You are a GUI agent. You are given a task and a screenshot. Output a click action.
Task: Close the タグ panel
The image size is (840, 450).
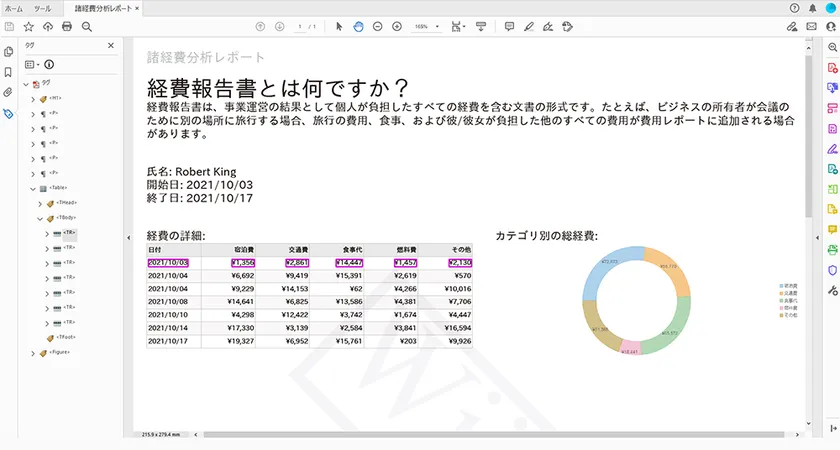111,45
